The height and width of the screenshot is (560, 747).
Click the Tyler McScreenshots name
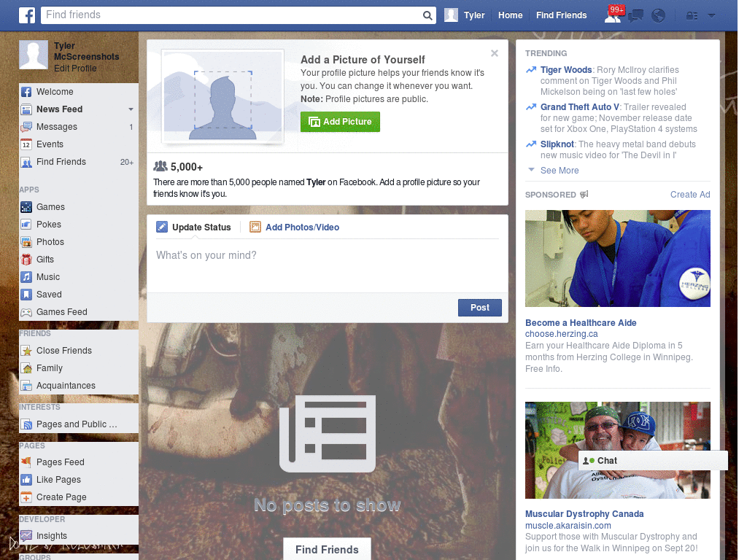pyautogui.click(x=86, y=51)
